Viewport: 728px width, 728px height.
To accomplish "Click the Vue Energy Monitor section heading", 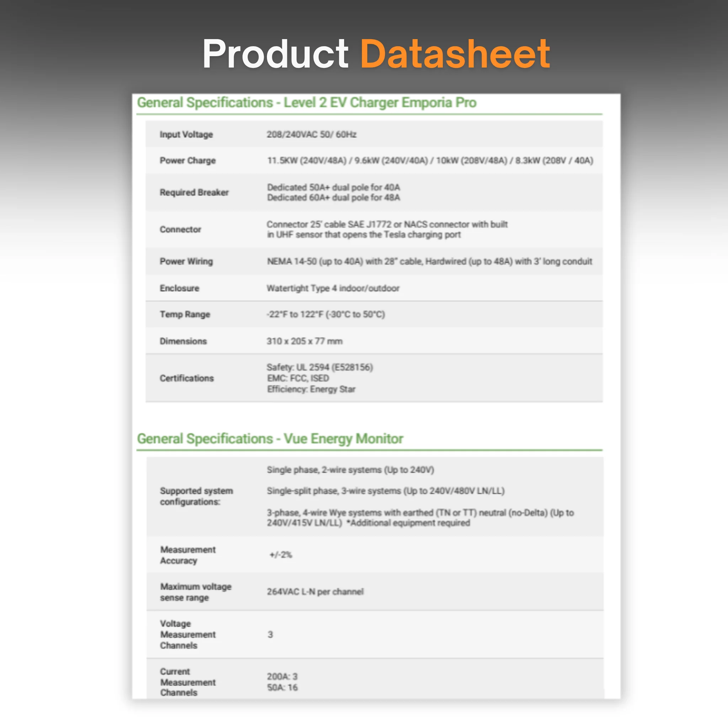I will click(x=270, y=439).
